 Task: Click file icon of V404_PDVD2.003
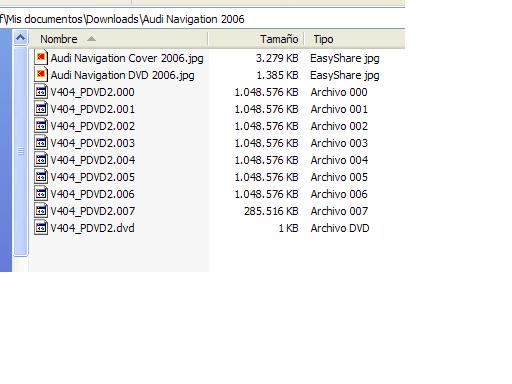pyautogui.click(x=41, y=142)
